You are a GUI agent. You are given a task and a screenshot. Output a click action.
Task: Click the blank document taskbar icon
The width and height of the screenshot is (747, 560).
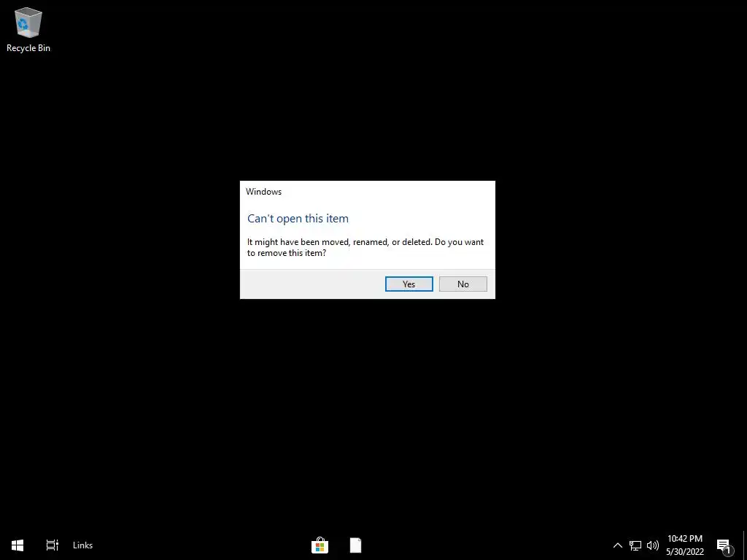[x=355, y=545]
